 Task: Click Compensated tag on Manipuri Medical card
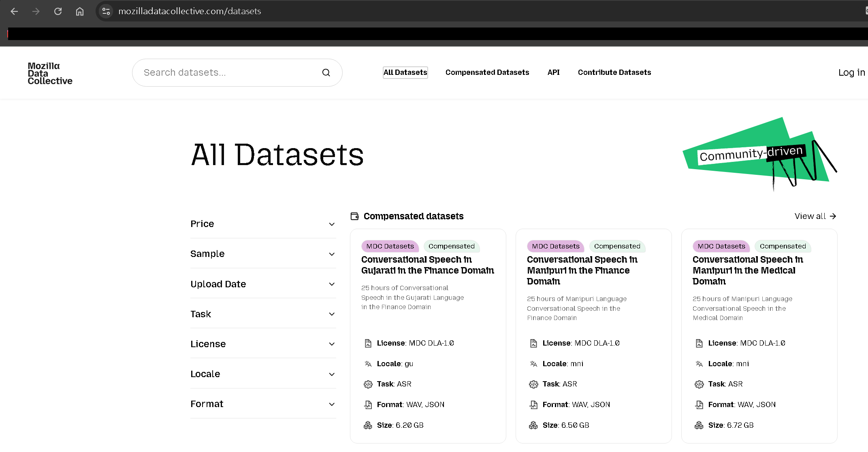[783, 246]
